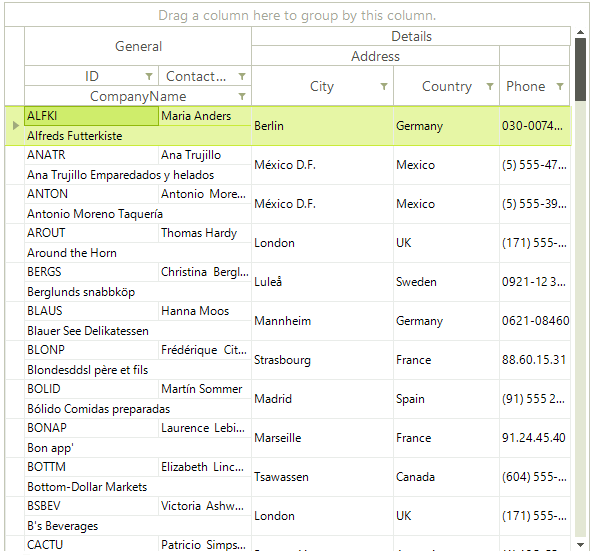Select the Around the Horn cell
Viewport: 592px width, 555px height.
click(138, 253)
